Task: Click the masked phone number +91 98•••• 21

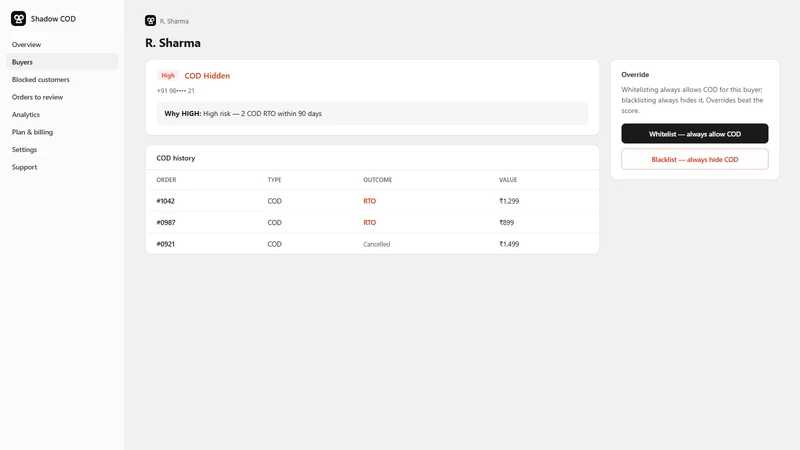Action: [176, 91]
